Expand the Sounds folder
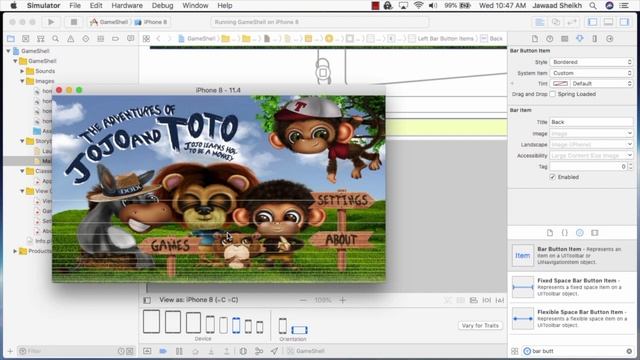This screenshot has width=640, height=360. pos(22,71)
